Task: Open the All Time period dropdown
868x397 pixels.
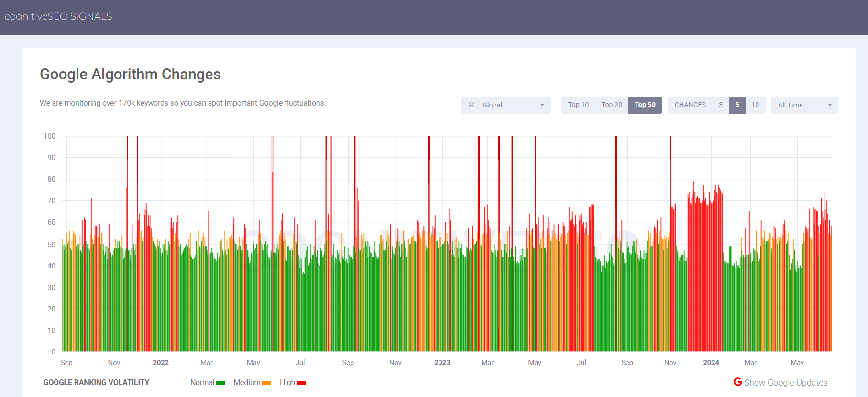Action: pos(804,105)
